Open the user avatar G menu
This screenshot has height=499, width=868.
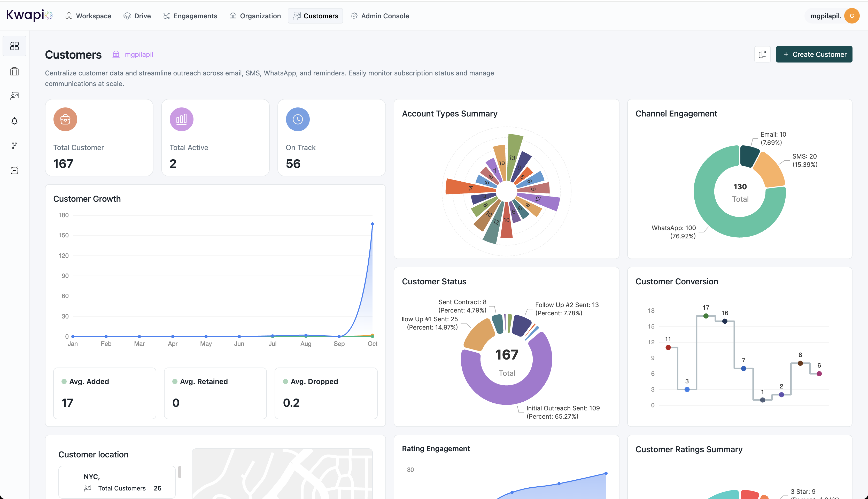point(851,16)
